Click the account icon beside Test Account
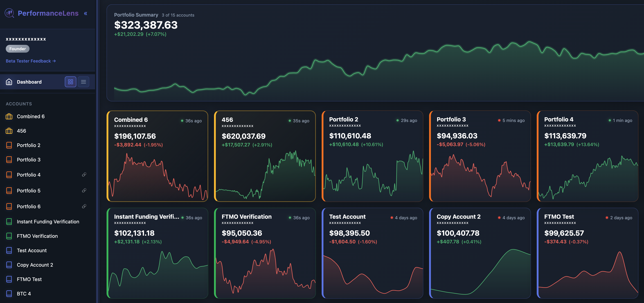 click(x=9, y=250)
